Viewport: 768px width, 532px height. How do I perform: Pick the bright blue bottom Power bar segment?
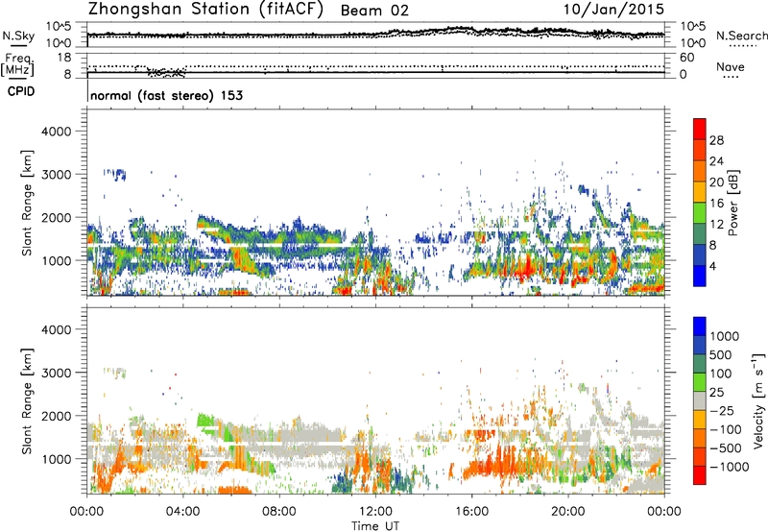point(700,277)
